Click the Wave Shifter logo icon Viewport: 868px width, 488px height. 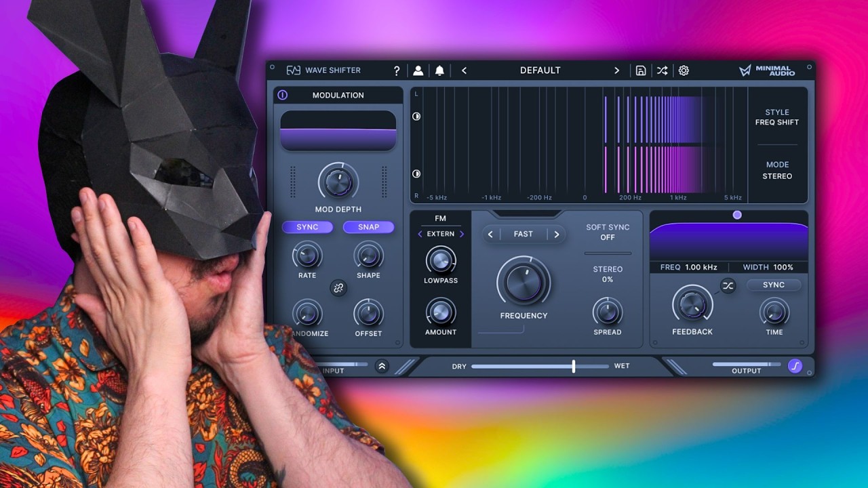[293, 70]
